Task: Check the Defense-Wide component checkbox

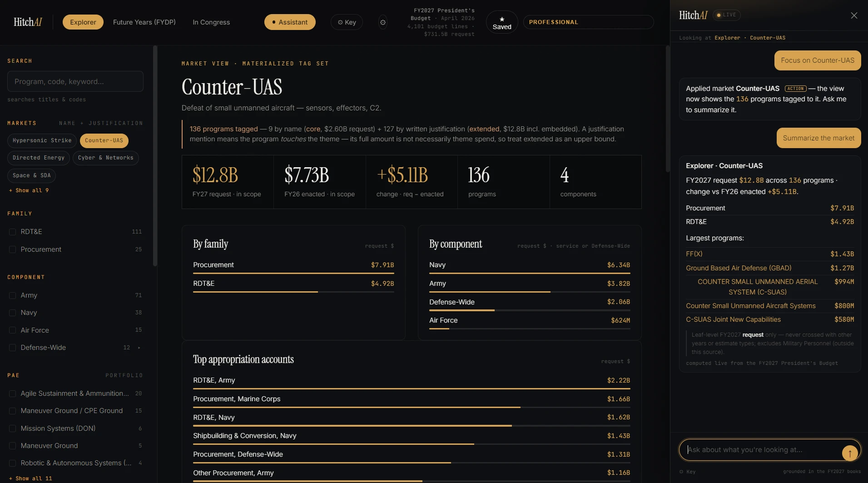Action: click(x=12, y=348)
